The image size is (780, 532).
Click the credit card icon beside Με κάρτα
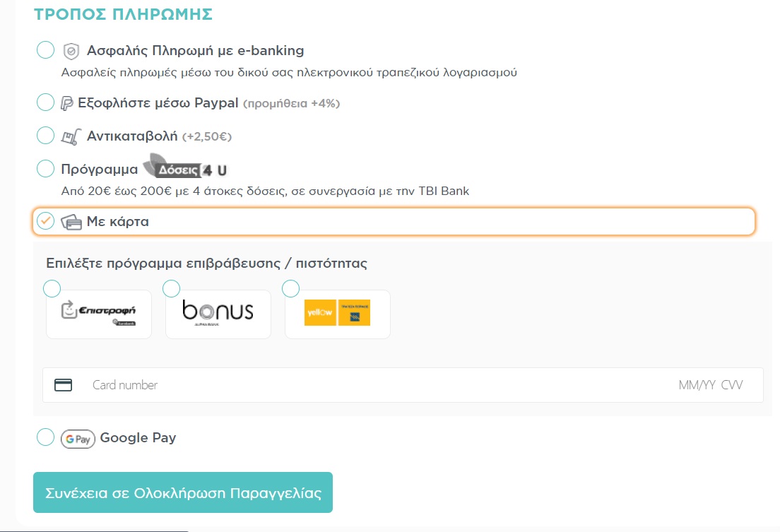click(71, 222)
